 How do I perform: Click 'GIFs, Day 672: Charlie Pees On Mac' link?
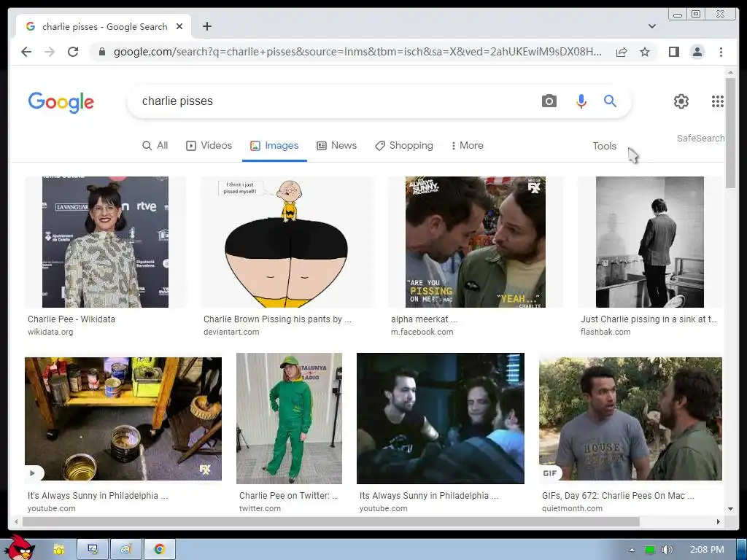click(x=618, y=496)
